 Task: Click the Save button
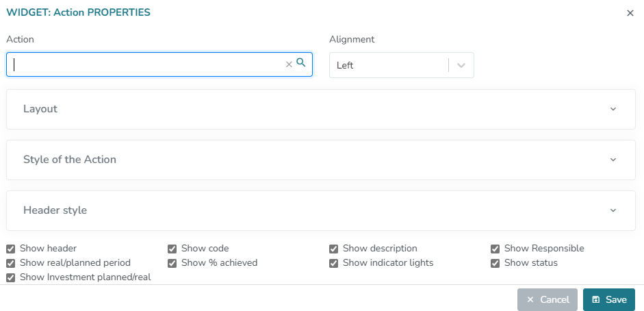(609, 300)
